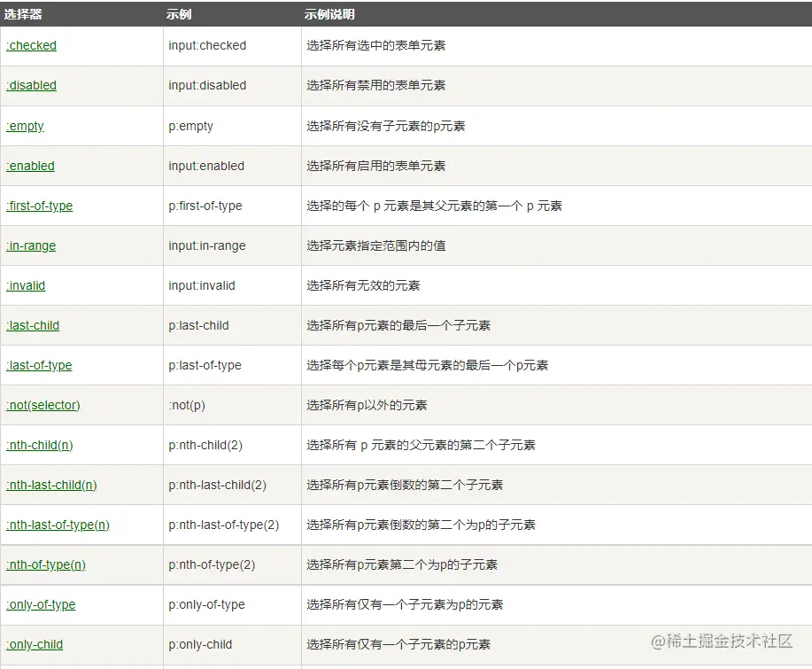812x669 pixels.
Task: Open the :disabled selector link
Action: 31,85
